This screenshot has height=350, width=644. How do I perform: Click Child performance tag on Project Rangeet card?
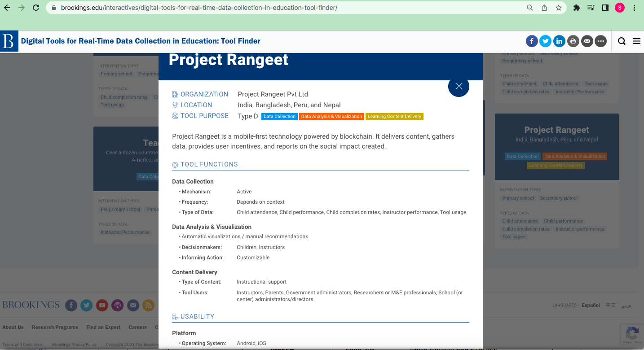pos(563,221)
